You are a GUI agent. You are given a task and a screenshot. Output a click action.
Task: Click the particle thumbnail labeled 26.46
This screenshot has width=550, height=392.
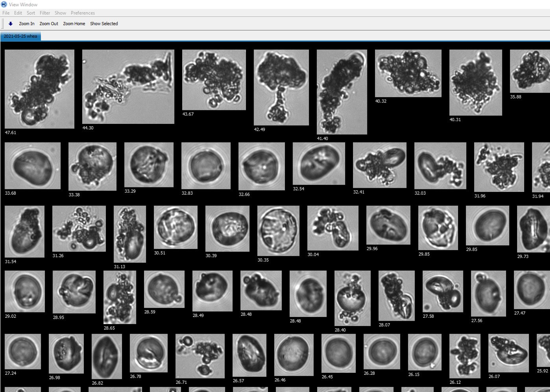coord(294,355)
